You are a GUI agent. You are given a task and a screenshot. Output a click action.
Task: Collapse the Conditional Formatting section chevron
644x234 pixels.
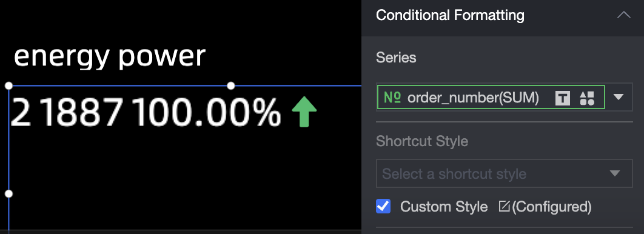coord(623,15)
